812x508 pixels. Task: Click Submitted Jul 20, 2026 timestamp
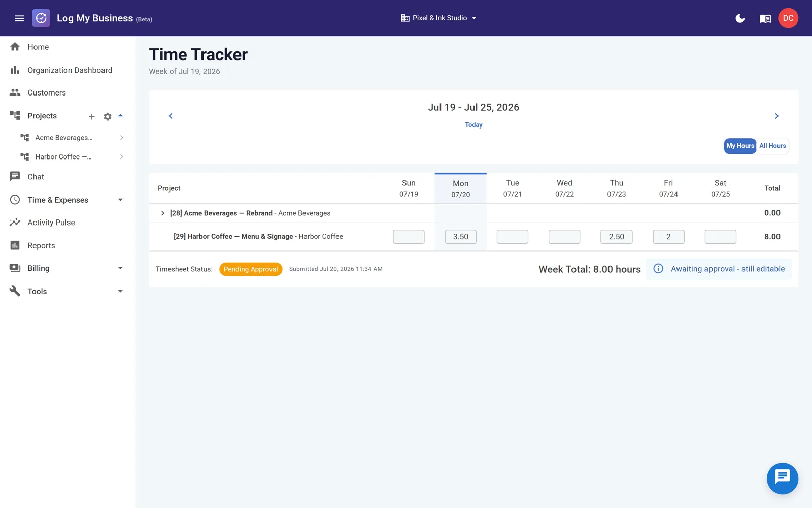coord(336,269)
